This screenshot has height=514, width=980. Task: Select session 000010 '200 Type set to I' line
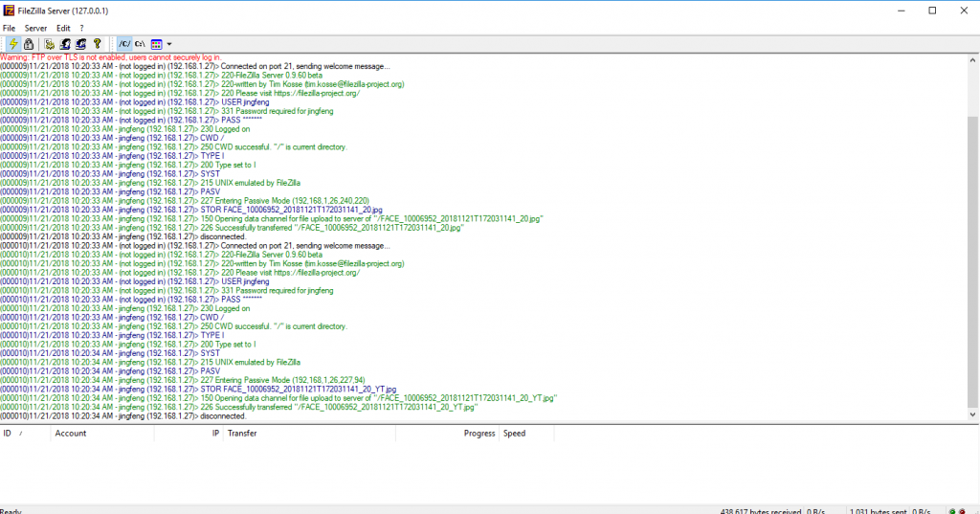click(x=128, y=345)
